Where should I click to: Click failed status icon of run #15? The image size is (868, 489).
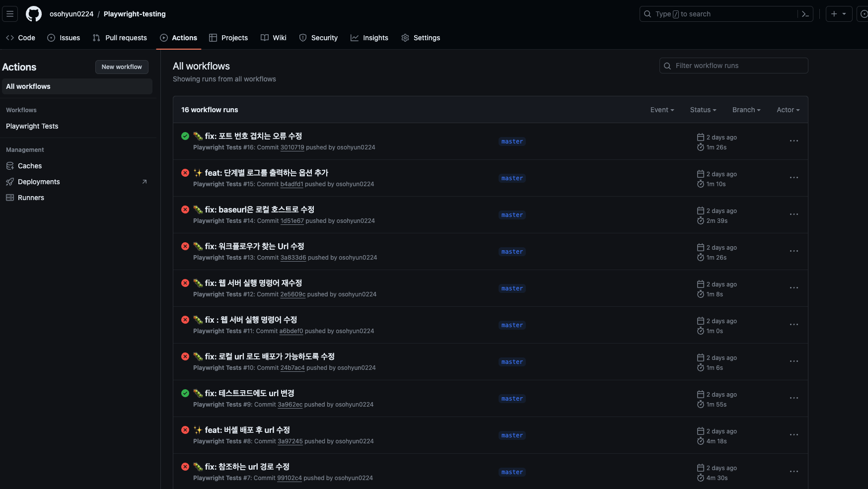(185, 173)
